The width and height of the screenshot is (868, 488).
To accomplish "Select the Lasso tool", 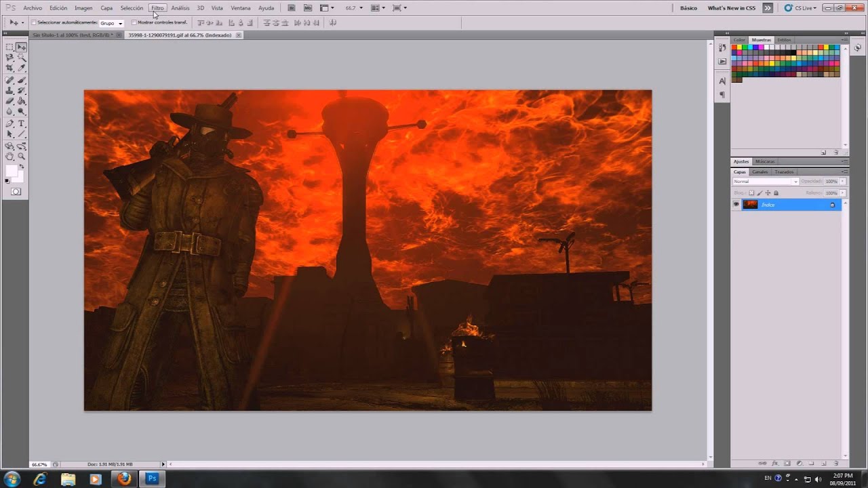I will [x=10, y=58].
